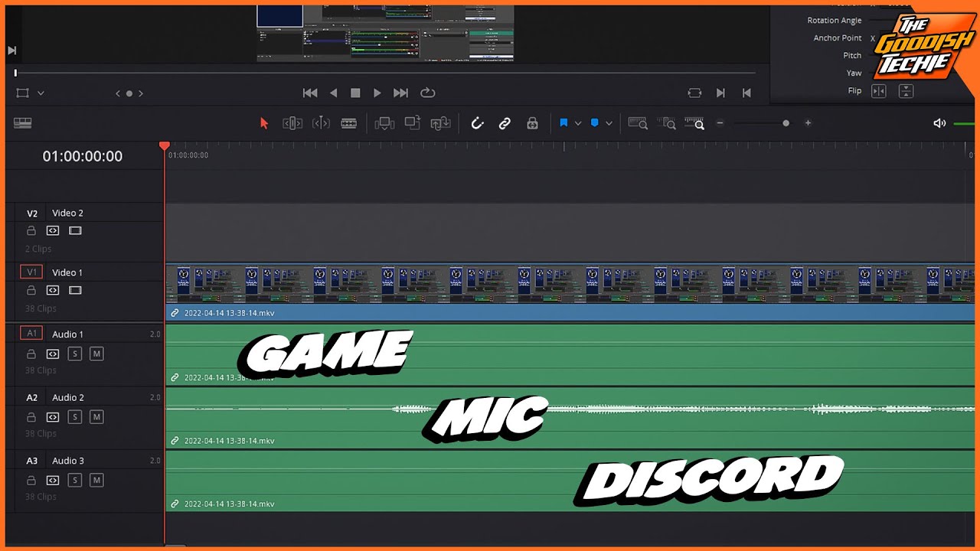
Task: Click the Overwrite Clip icon
Action: pos(413,122)
